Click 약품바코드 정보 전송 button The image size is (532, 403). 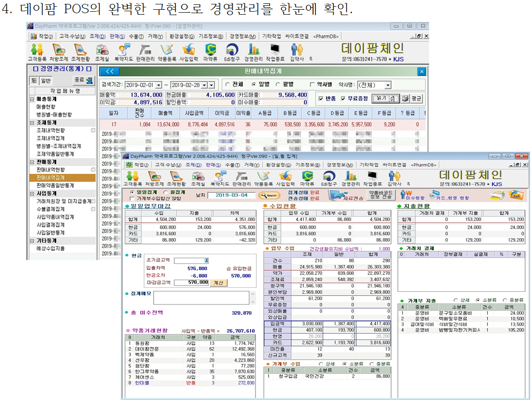click(x=380, y=195)
